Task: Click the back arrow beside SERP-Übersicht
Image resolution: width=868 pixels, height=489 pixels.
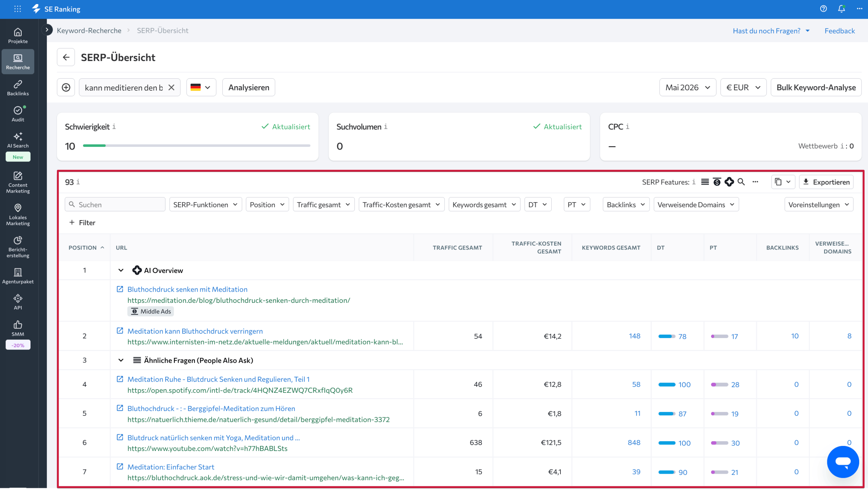Action: point(66,57)
